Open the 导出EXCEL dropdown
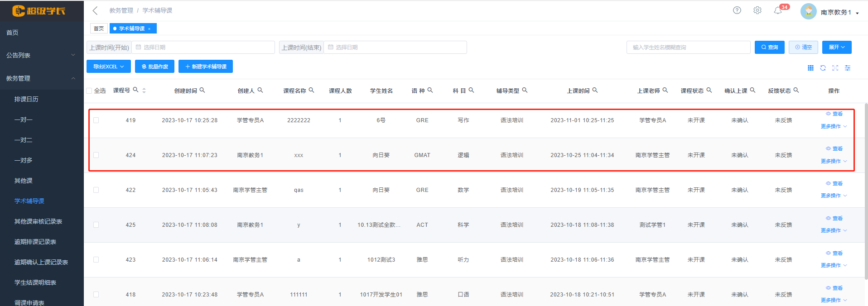 [x=109, y=67]
